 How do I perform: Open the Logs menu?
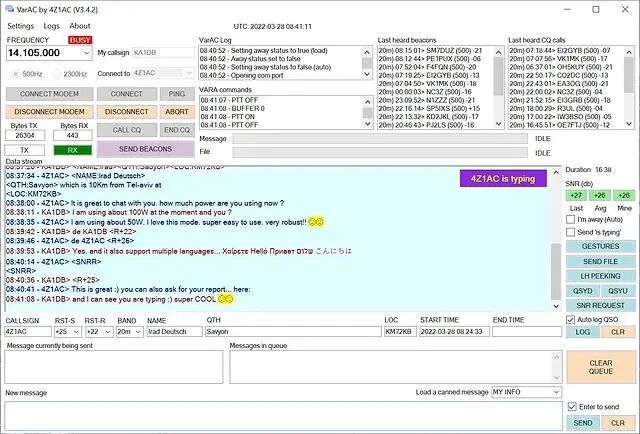[51, 26]
